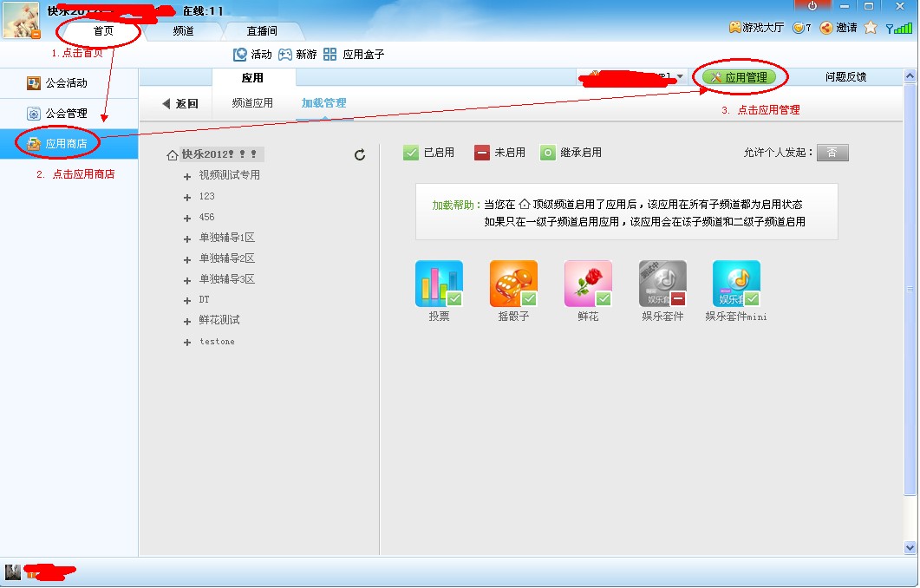This screenshot has height=588, width=920.
Task: Expand the 鲜花测试 channel node
Action: (187, 322)
